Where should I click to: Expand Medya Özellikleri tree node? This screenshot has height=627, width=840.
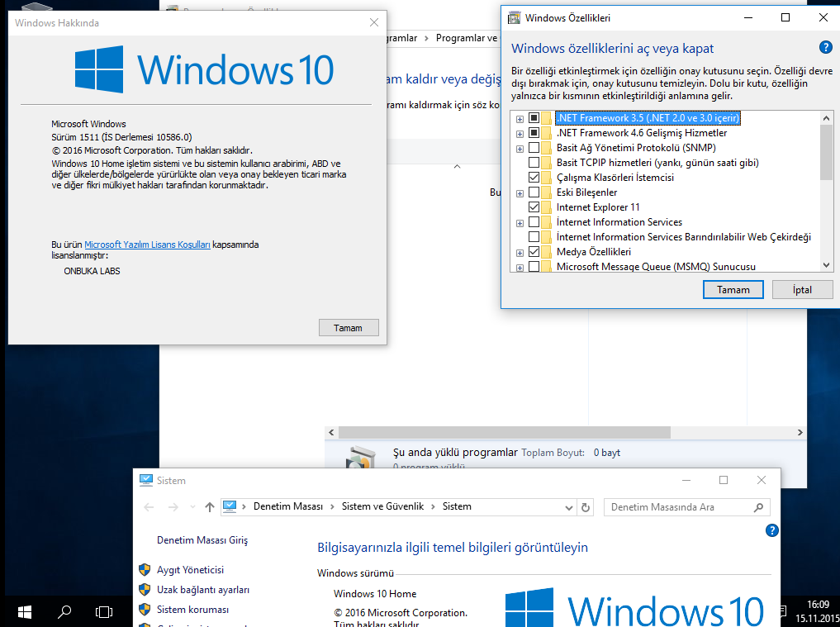click(x=520, y=253)
